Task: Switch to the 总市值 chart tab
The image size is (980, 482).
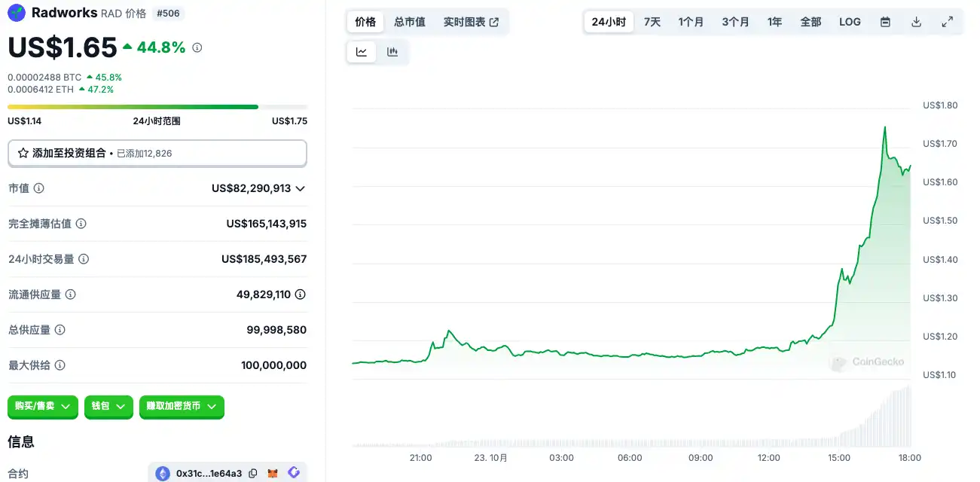Action: (410, 22)
